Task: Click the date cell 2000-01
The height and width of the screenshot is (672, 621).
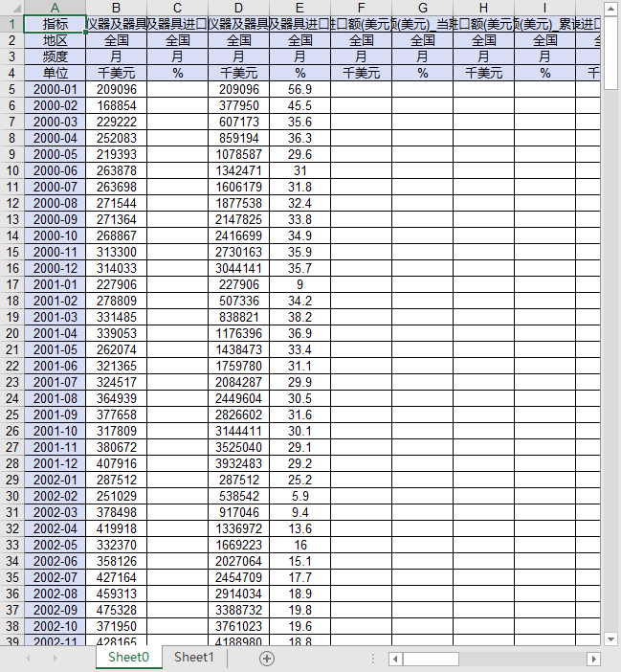Action: pos(55,90)
